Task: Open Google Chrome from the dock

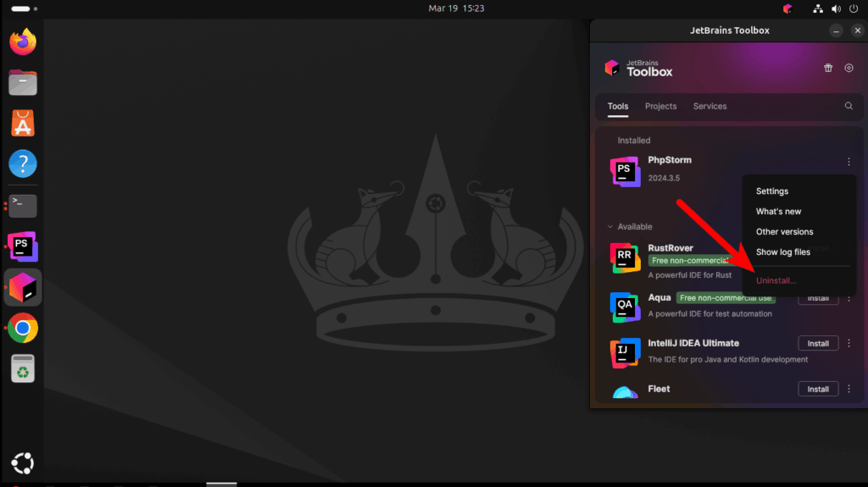Action: coord(23,328)
